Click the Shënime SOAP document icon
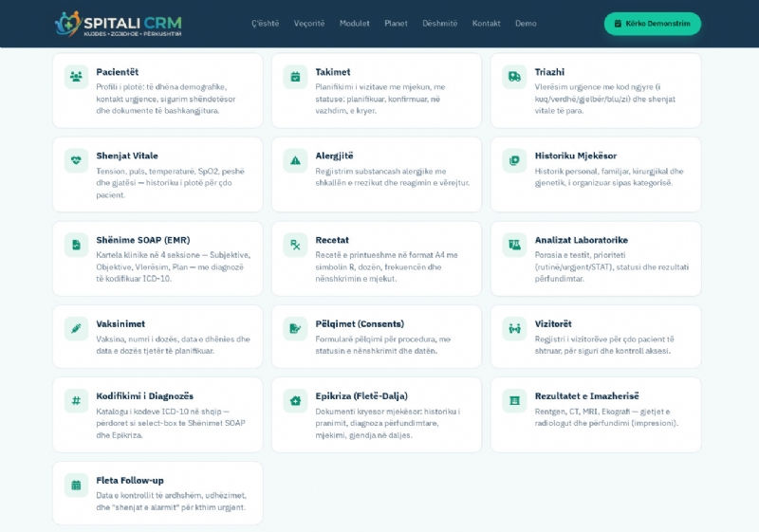This screenshot has width=759, height=532. pos(76,245)
